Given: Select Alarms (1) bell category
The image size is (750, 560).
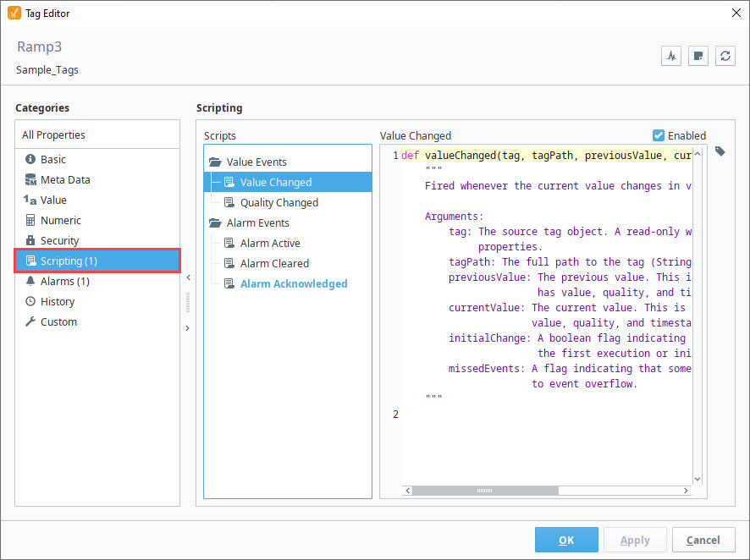Looking at the screenshot, I should click(58, 282).
